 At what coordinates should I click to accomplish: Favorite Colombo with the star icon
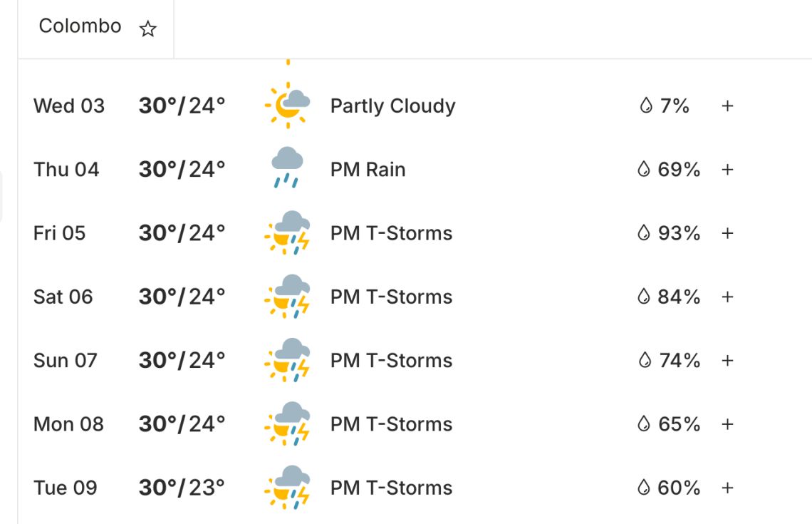147,29
